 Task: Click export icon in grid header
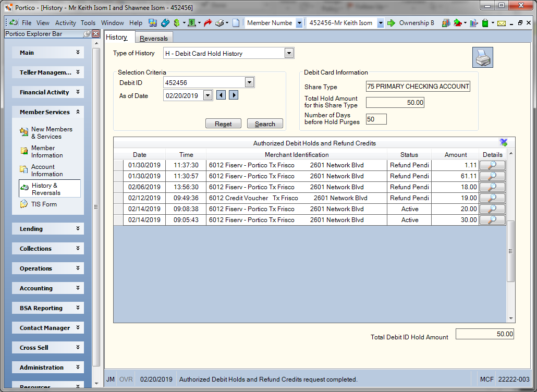point(503,143)
